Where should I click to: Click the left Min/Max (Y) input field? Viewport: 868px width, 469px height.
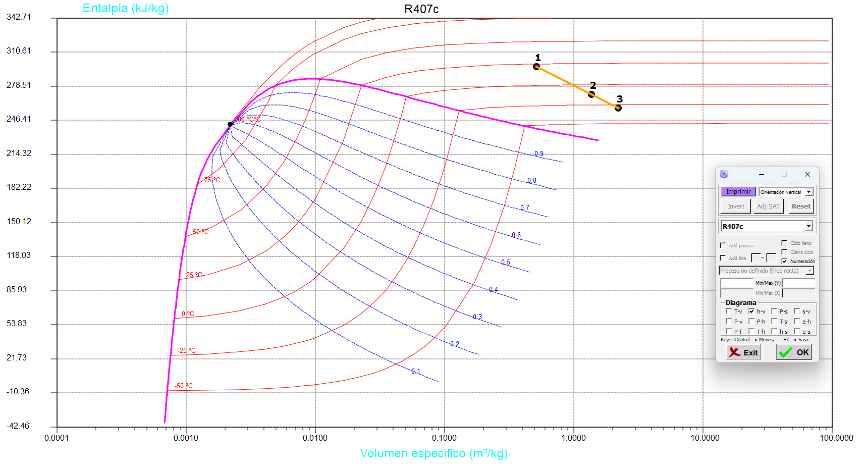736,283
